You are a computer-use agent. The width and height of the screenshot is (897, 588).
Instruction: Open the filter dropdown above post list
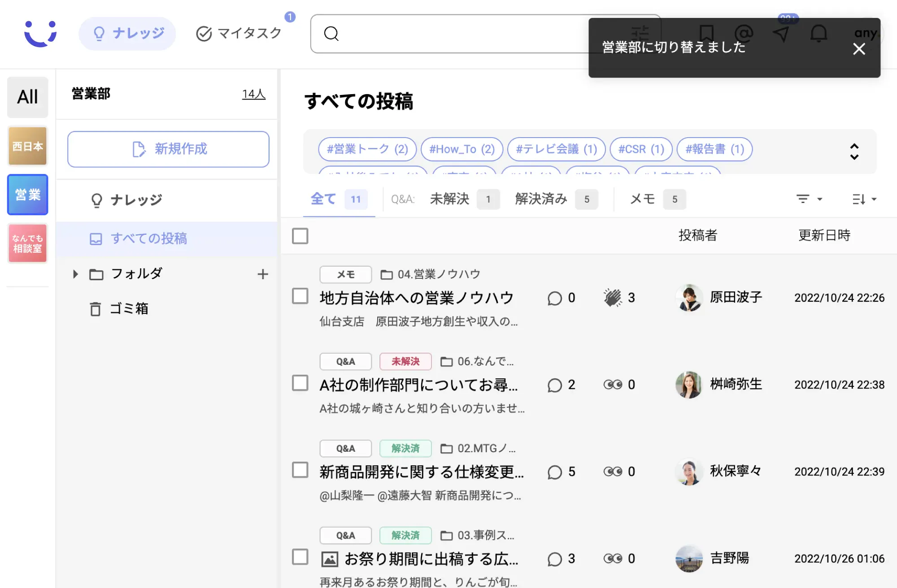tap(809, 199)
